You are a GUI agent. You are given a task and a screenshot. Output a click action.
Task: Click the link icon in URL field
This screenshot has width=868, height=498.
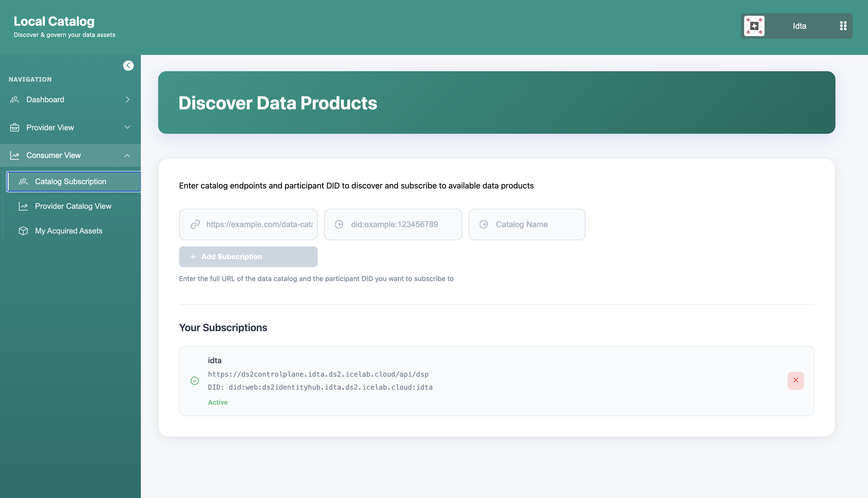[x=195, y=224]
